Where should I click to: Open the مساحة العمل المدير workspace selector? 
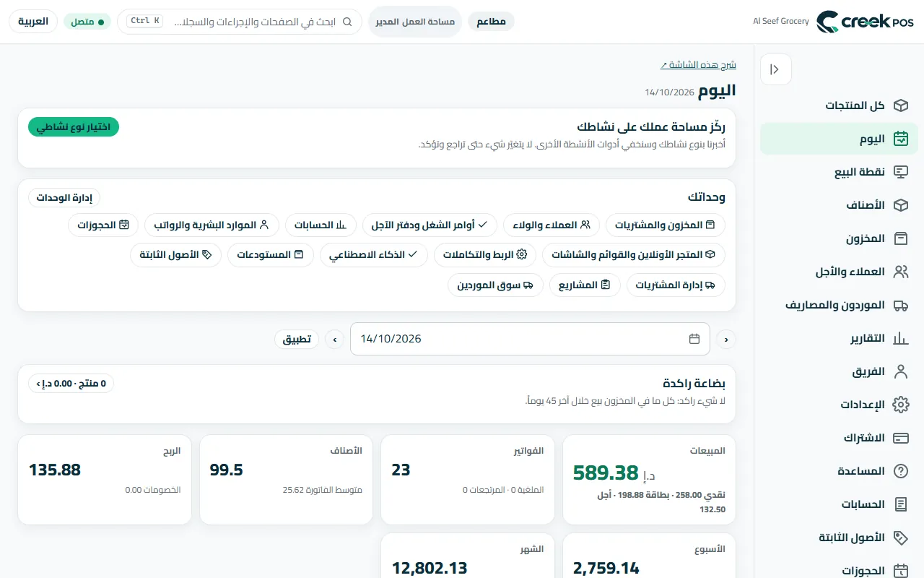[x=415, y=22]
